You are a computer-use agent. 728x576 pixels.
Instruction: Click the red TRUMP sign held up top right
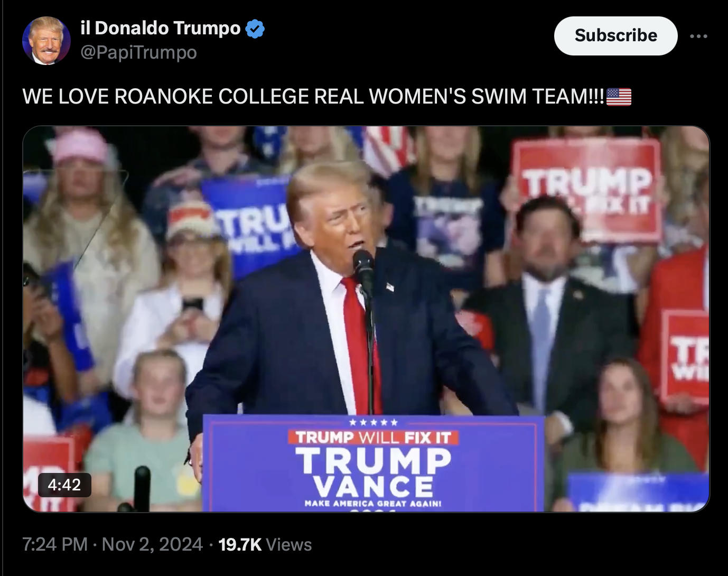(587, 189)
